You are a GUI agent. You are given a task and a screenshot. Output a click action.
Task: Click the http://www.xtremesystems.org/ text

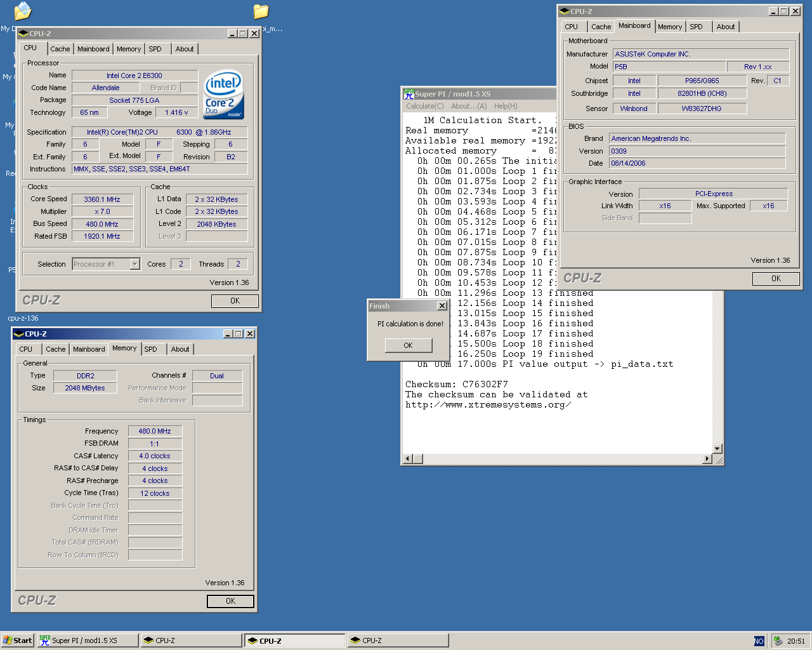pyautogui.click(x=488, y=404)
